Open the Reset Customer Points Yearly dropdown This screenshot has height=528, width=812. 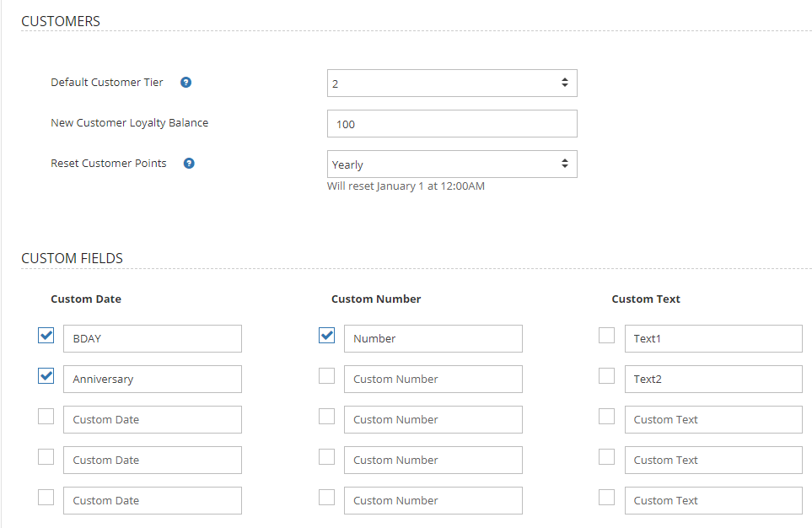(452, 164)
